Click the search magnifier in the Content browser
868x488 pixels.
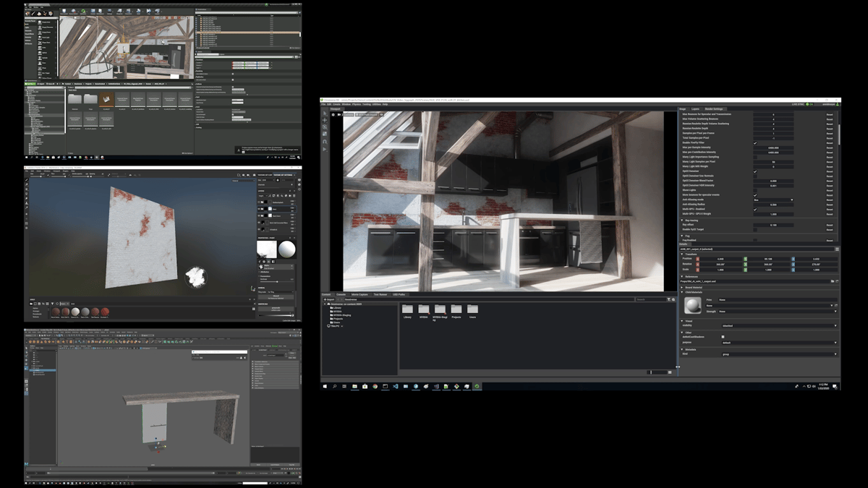coord(672,299)
